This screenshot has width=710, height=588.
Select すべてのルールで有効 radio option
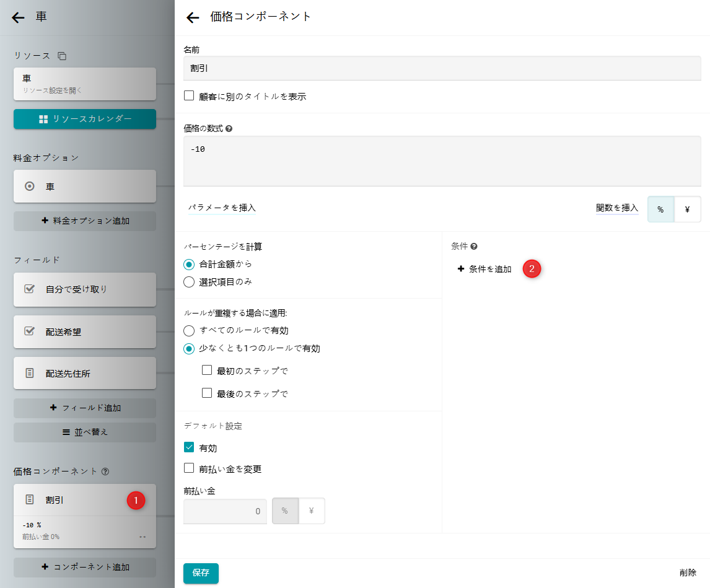coord(190,330)
